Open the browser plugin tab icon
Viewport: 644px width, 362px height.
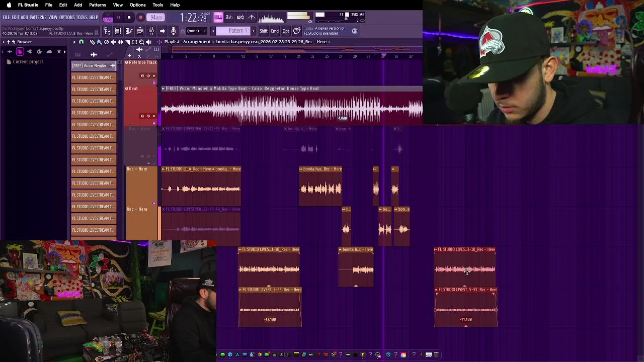(30, 52)
